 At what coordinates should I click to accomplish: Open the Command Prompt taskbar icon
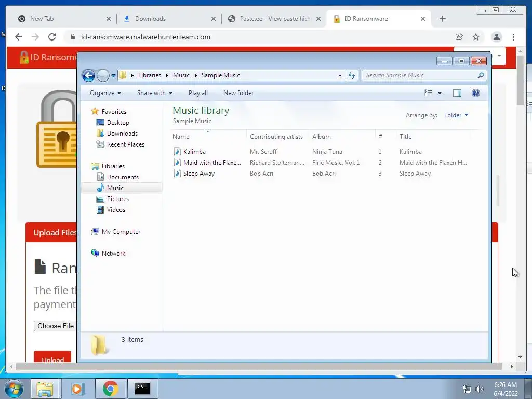coord(142,389)
